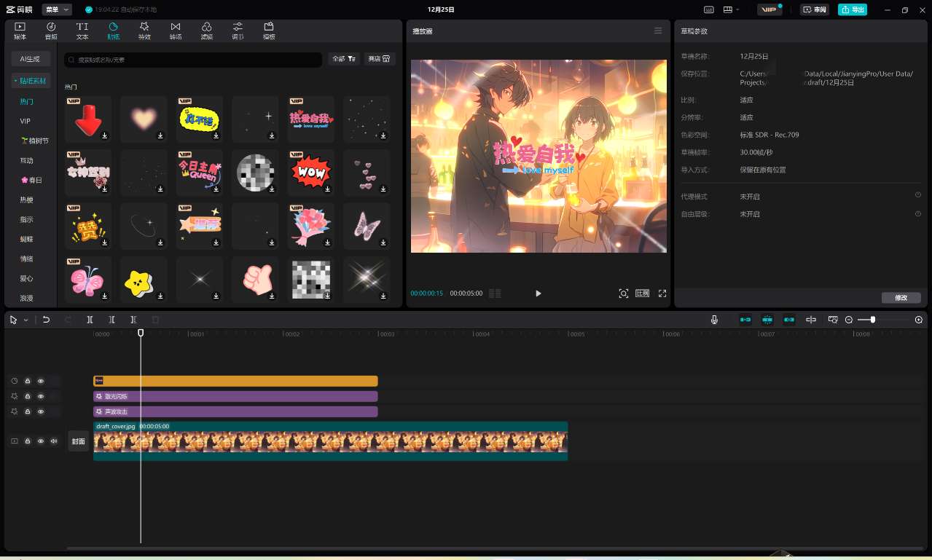Click the 导出 export button
The height and width of the screenshot is (560, 932).
853,9
